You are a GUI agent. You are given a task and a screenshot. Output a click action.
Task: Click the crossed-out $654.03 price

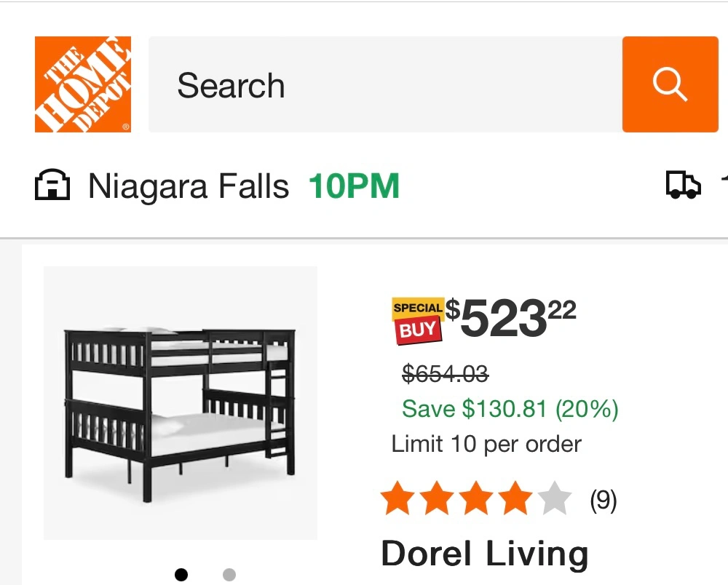445,375
